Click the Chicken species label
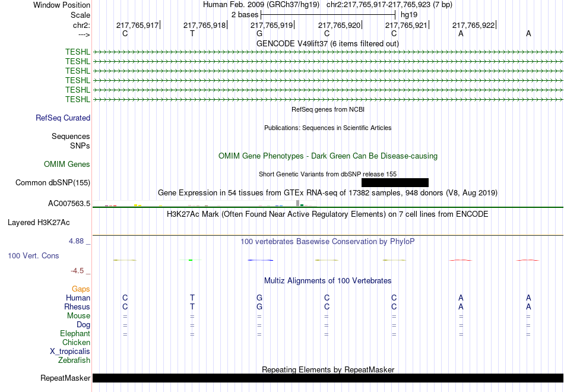 click(76, 342)
